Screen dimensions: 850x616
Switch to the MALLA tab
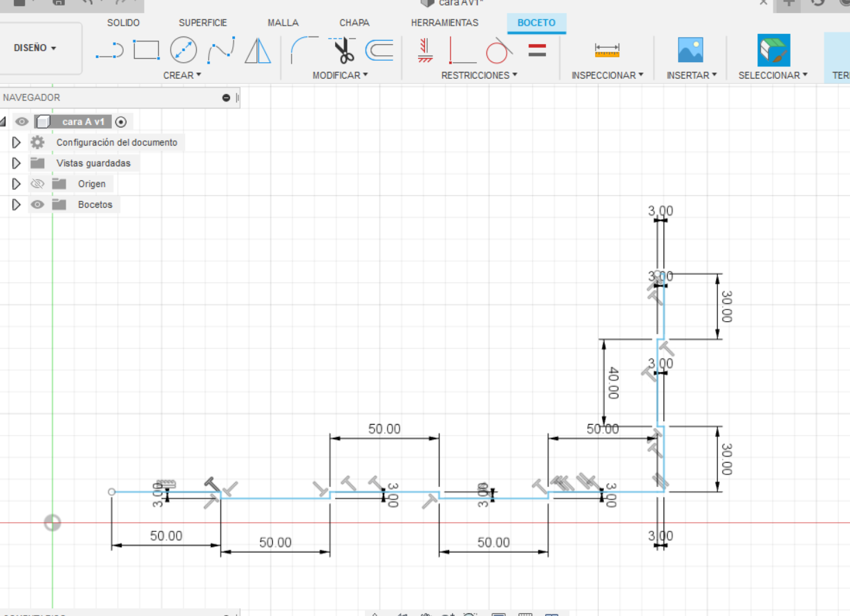283,23
